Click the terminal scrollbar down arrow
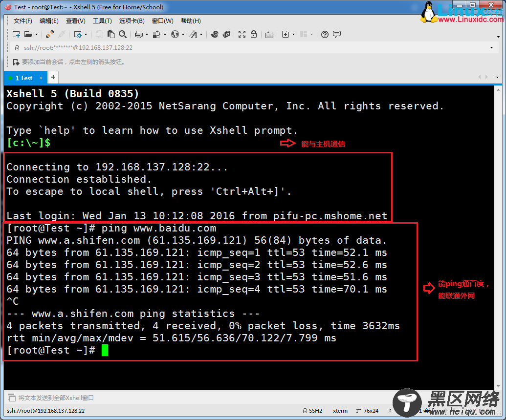Screen dimensions: 506x420 click(x=498, y=386)
